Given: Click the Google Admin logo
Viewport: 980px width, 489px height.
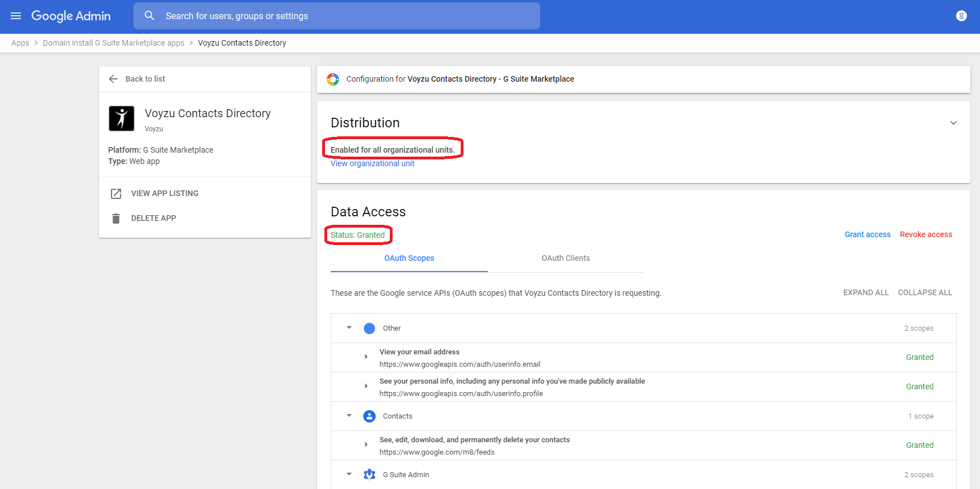Looking at the screenshot, I should [x=71, y=16].
